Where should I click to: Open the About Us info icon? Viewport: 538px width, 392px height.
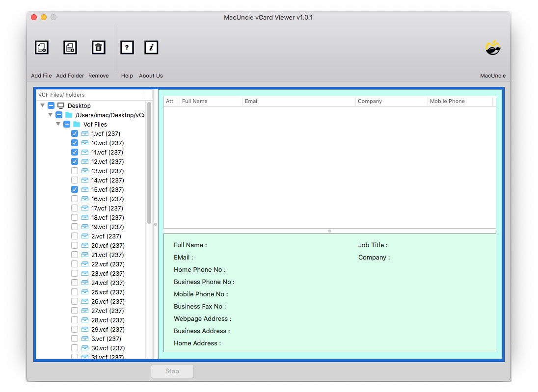point(151,48)
